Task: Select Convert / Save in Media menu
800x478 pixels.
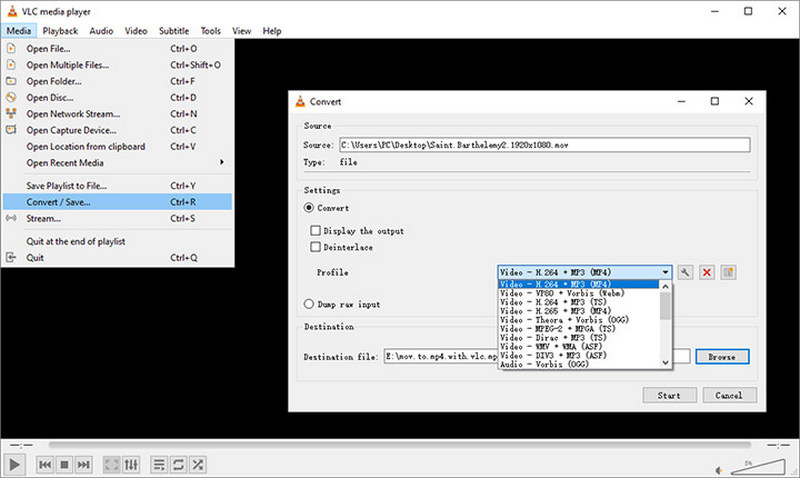Action: [x=58, y=202]
